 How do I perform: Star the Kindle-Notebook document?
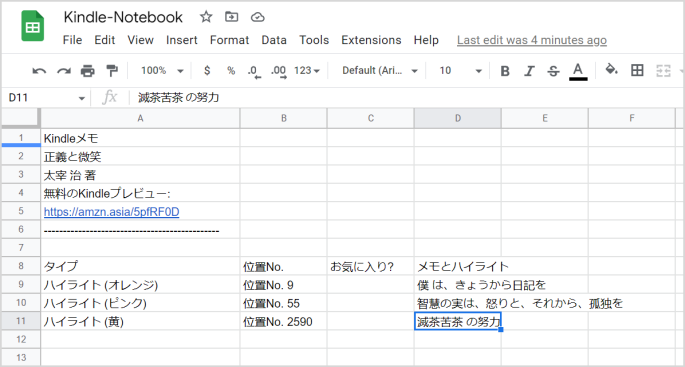click(x=206, y=17)
